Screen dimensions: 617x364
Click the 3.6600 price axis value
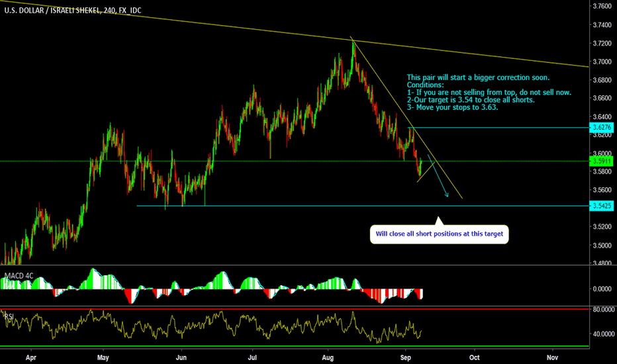tap(602, 98)
